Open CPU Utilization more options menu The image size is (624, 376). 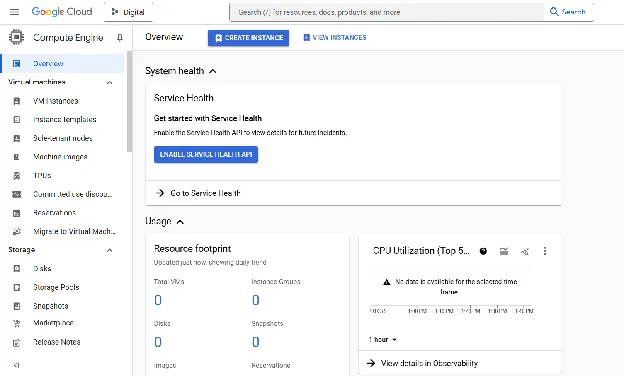pyautogui.click(x=545, y=251)
